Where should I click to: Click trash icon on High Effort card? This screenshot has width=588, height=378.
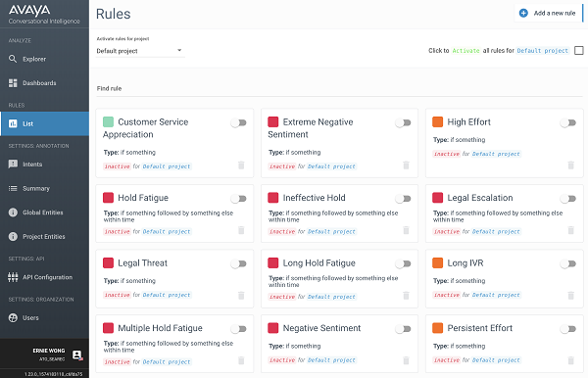click(x=570, y=165)
